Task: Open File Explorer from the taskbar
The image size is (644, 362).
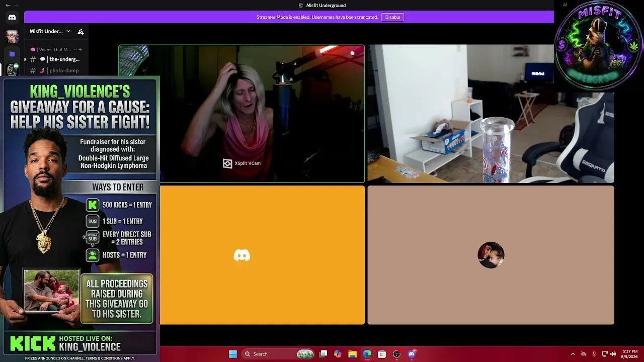Action: coord(352,354)
